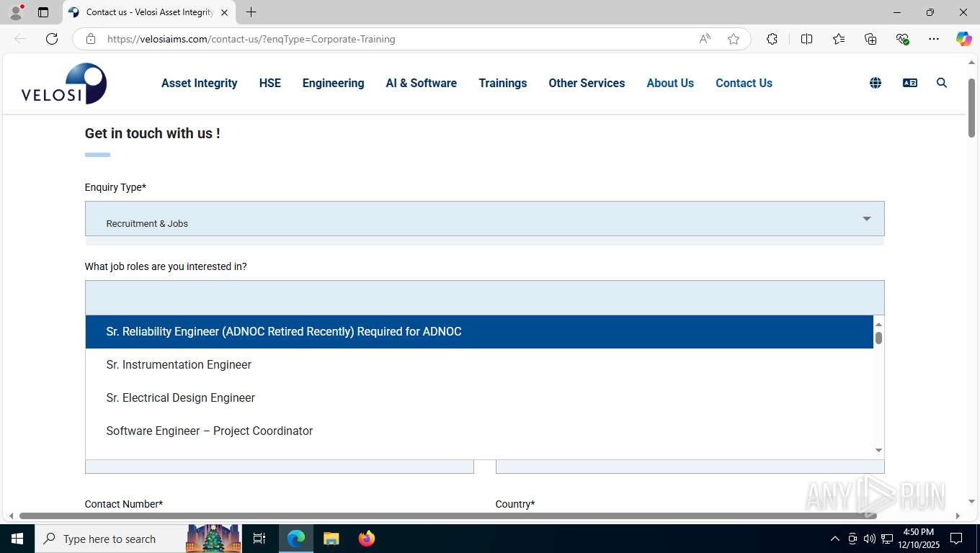Image resolution: width=980 pixels, height=553 pixels.
Task: Open Engineering menu
Action: pos(333,83)
